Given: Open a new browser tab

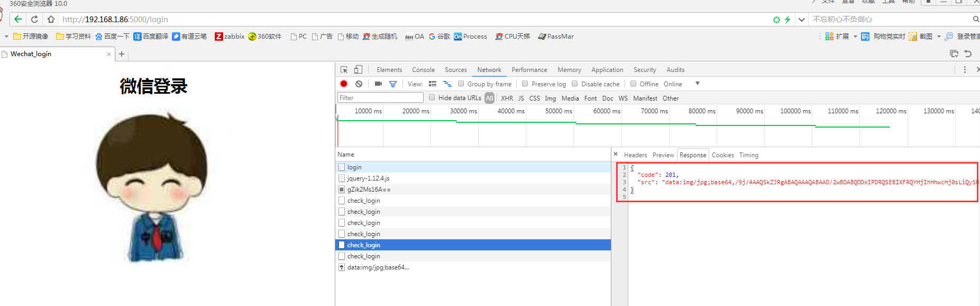Looking at the screenshot, I should click(x=122, y=54).
